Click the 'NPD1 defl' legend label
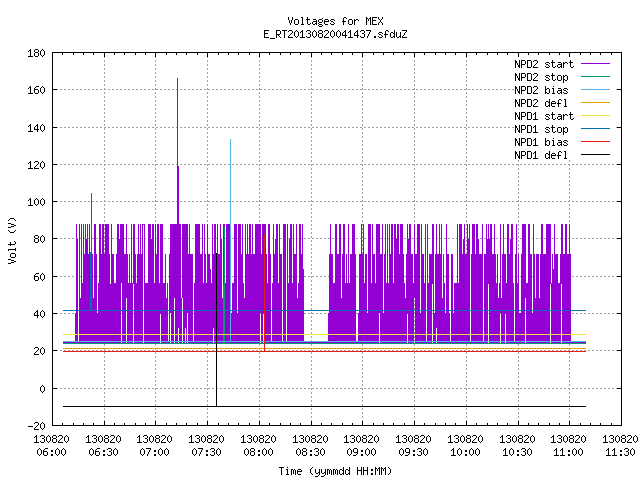The height and width of the screenshot is (480, 640). point(541,155)
